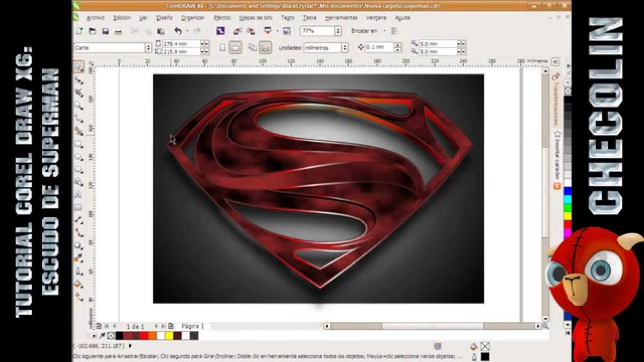Pick orange in document palette

[152, 336]
